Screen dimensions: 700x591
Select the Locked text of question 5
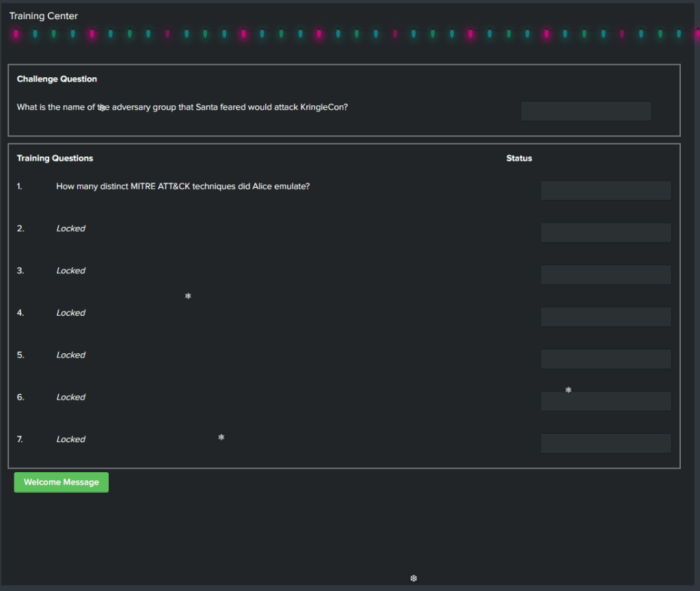pos(70,355)
